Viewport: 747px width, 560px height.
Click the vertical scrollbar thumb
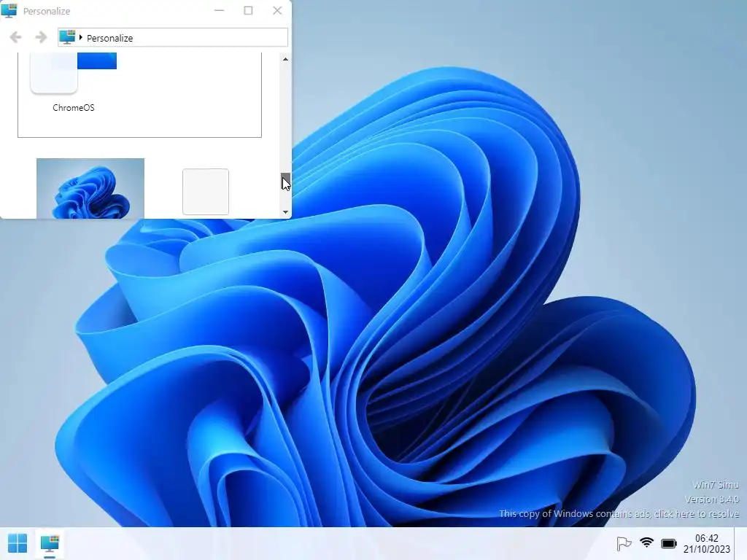[285, 181]
